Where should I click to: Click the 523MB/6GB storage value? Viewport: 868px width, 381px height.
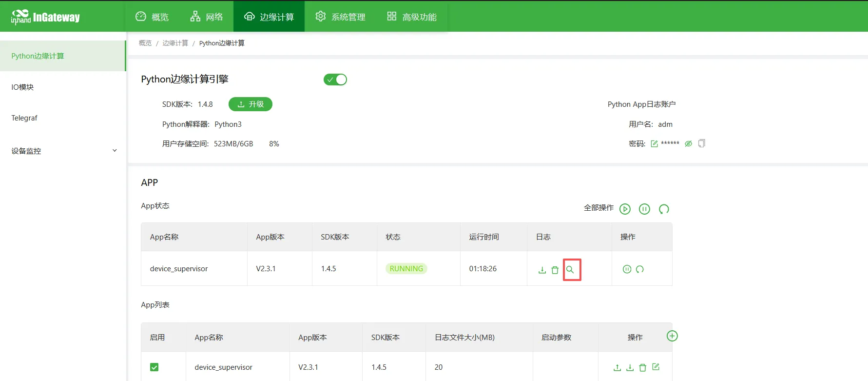coord(233,144)
